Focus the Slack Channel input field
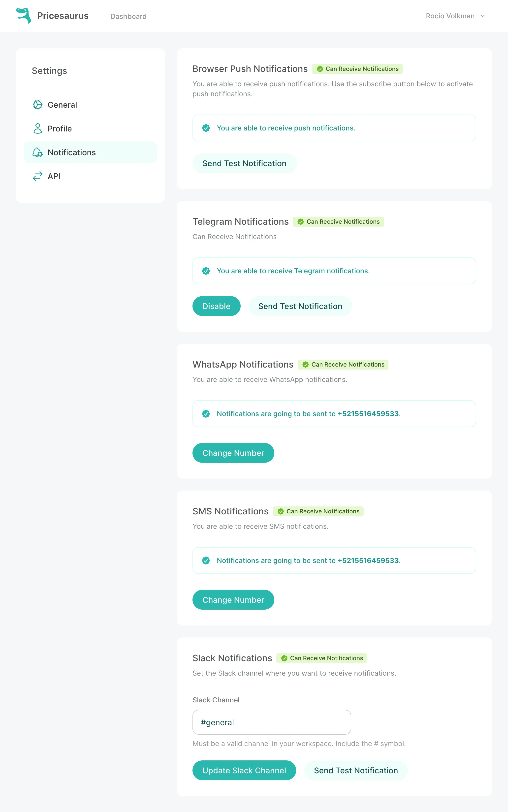Image resolution: width=508 pixels, height=812 pixels. click(x=271, y=722)
